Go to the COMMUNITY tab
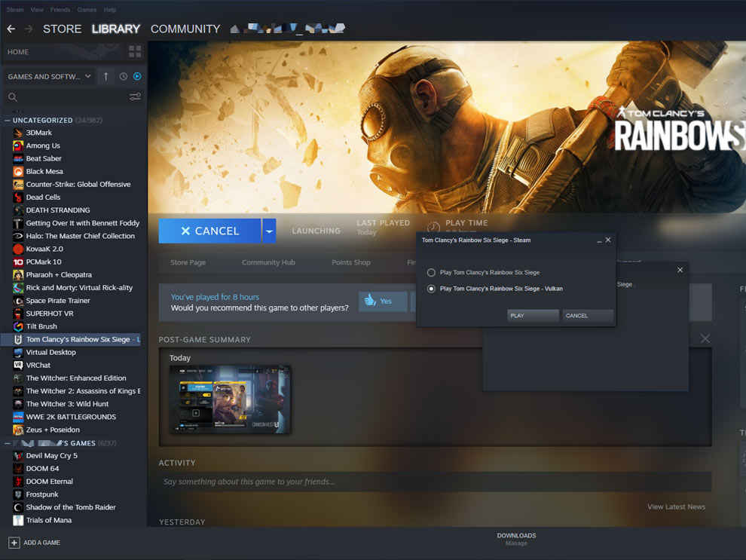The height and width of the screenshot is (560, 746). point(185,29)
